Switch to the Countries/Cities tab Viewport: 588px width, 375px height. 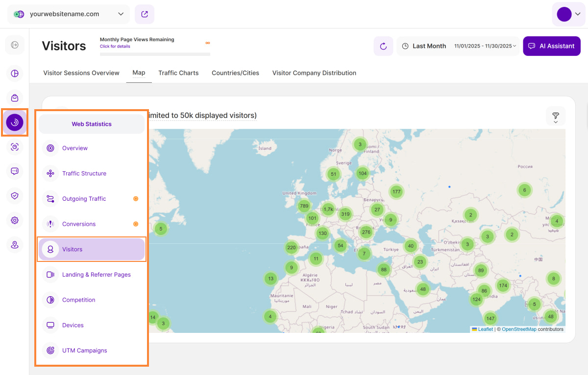235,73
